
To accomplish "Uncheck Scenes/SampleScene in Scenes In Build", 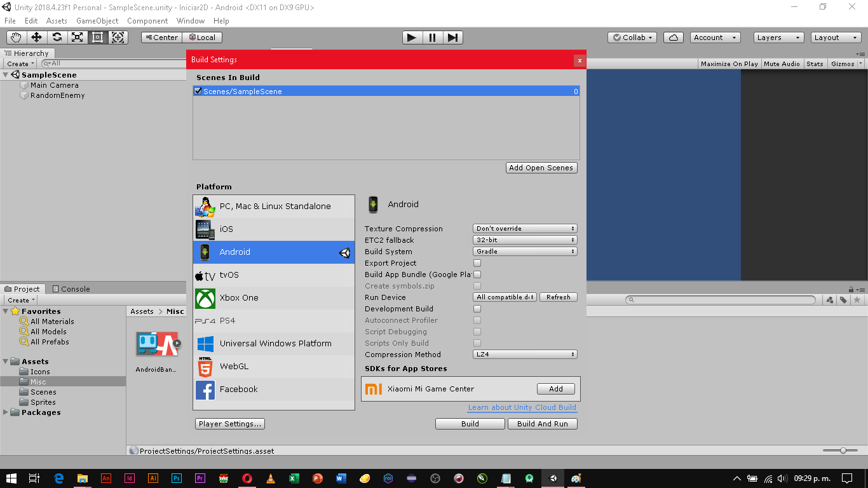I will [x=198, y=91].
